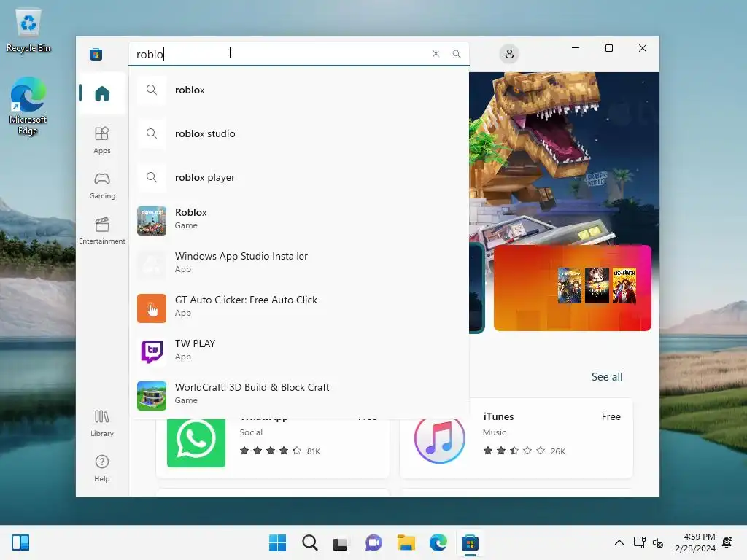Viewport: 747px width, 560px height.
Task: Click the Minecraft dinosaur banner
Action: 564,157
